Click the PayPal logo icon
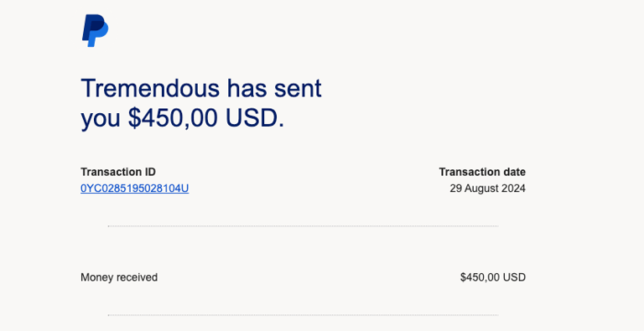 [96, 31]
